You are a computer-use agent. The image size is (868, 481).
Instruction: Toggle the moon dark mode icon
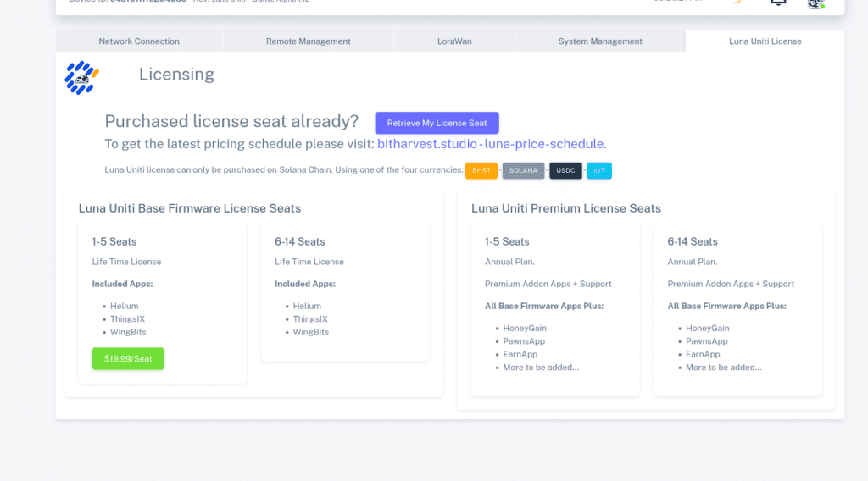737,3
